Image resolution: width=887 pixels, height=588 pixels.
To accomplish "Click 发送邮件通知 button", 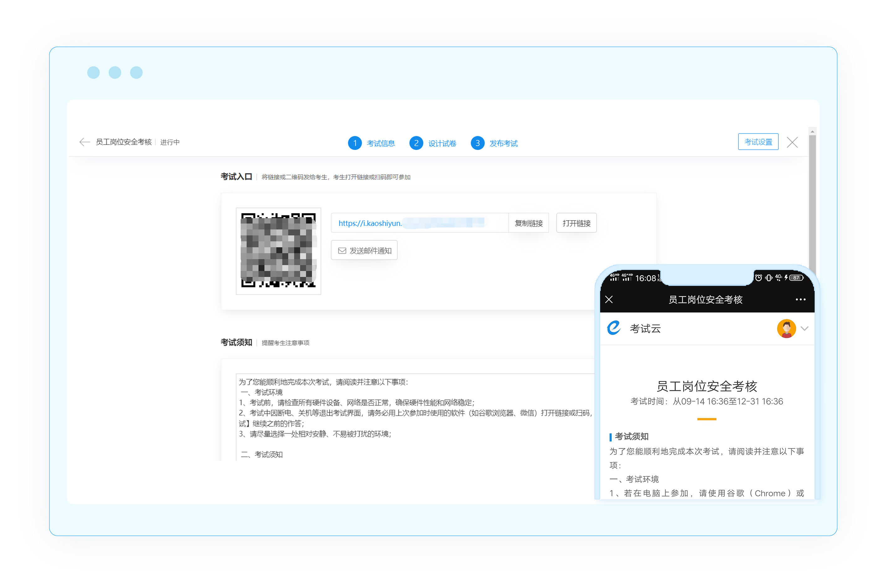I will tap(364, 250).
